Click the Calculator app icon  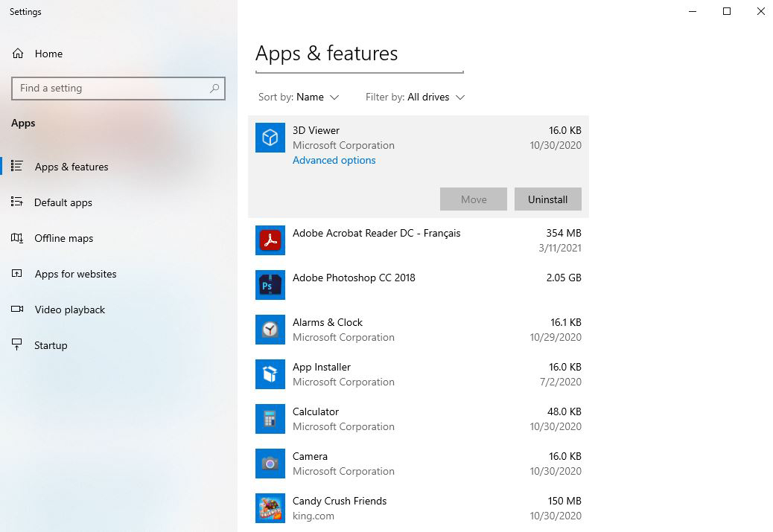[x=270, y=419]
